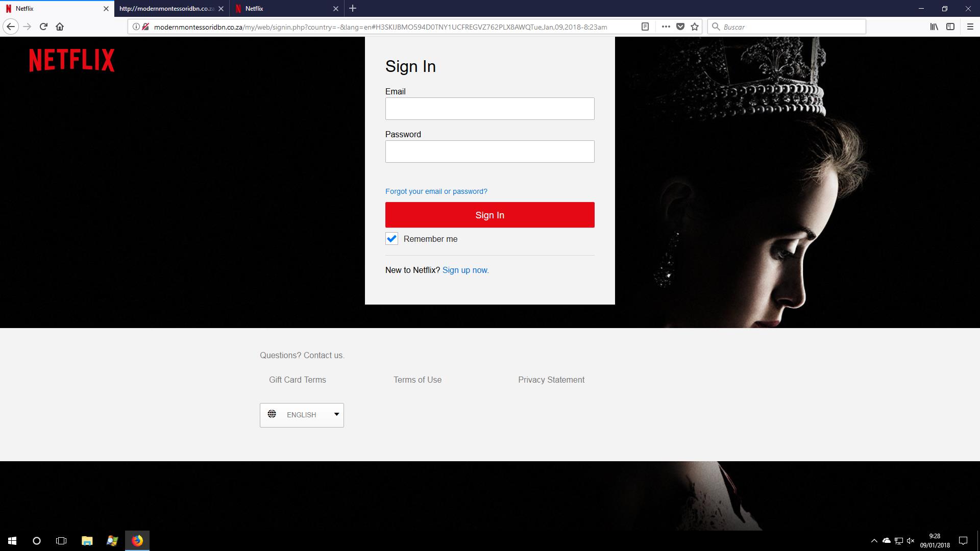This screenshot has height=551, width=980.
Task: Click the Password input field
Action: [490, 152]
